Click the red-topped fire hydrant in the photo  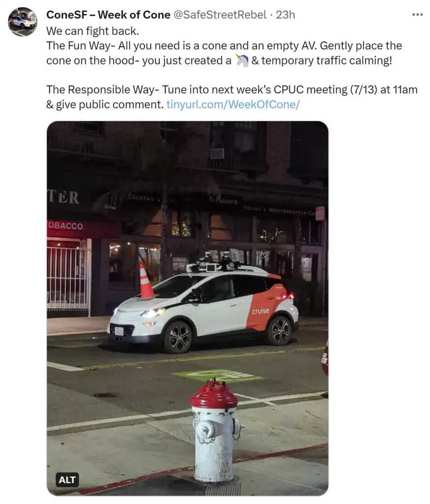(x=215, y=431)
